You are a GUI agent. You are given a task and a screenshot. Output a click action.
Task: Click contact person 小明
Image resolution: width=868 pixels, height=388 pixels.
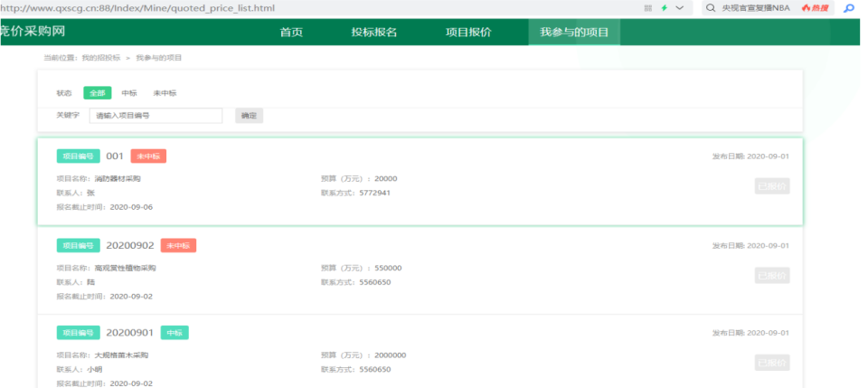[95, 369]
